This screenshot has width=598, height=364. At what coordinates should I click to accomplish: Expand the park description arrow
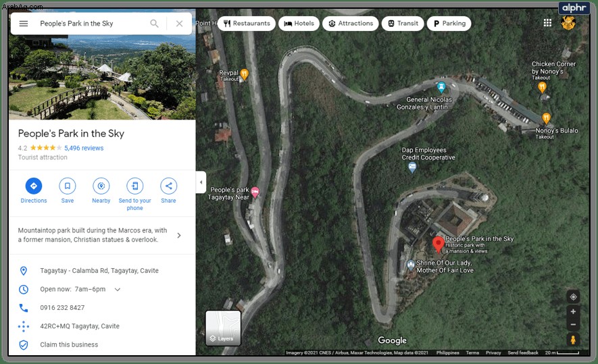coord(179,236)
